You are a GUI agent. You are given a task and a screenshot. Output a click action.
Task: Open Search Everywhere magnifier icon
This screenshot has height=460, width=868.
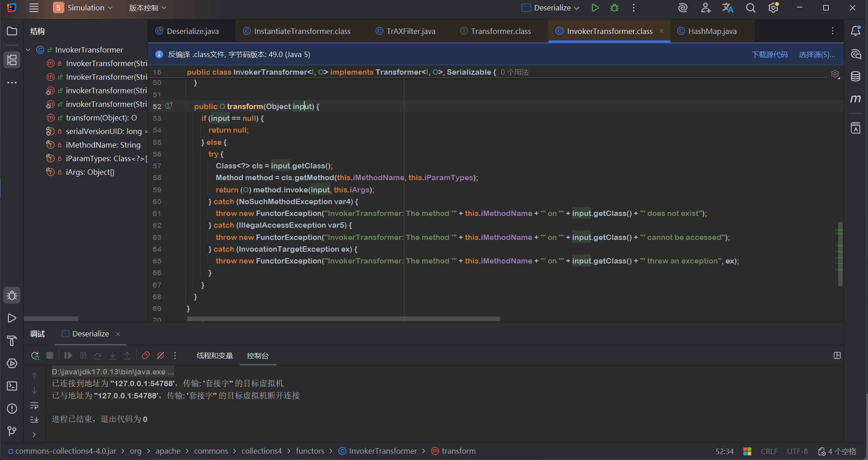coord(751,8)
